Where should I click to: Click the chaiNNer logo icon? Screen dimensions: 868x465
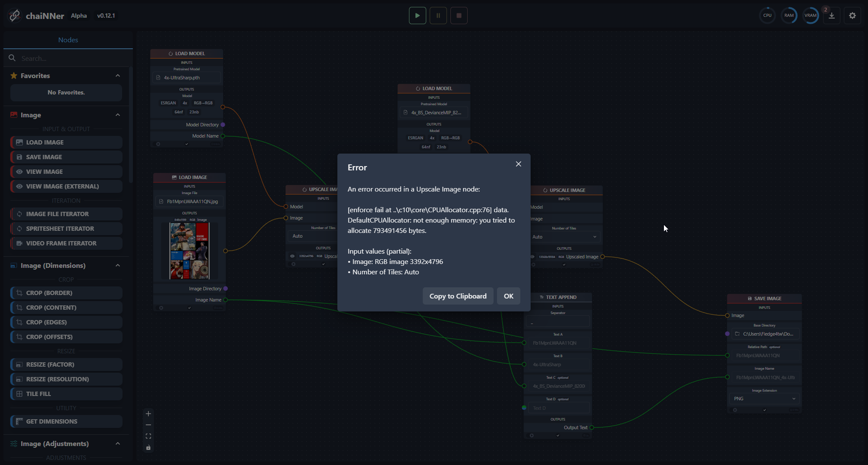pyautogui.click(x=14, y=15)
